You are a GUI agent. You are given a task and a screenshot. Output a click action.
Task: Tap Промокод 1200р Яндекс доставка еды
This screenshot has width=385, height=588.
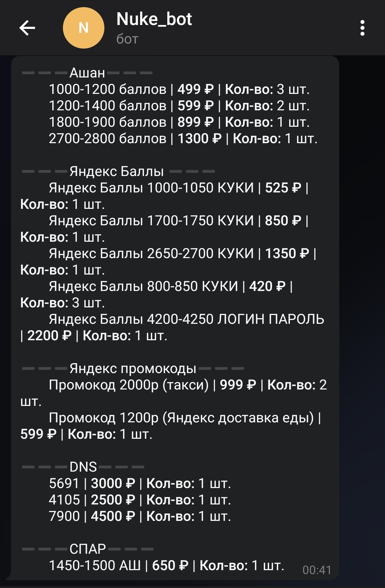coord(171,426)
